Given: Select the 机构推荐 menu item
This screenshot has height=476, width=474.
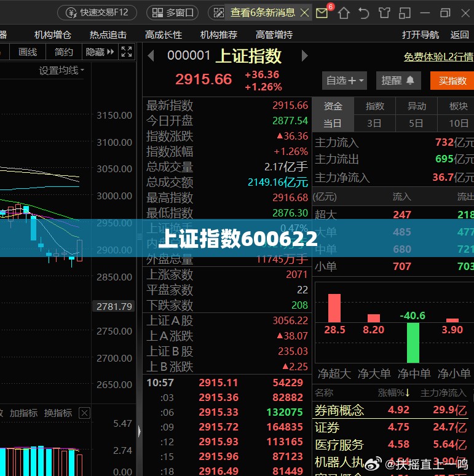Looking at the screenshot, I should [219, 35].
